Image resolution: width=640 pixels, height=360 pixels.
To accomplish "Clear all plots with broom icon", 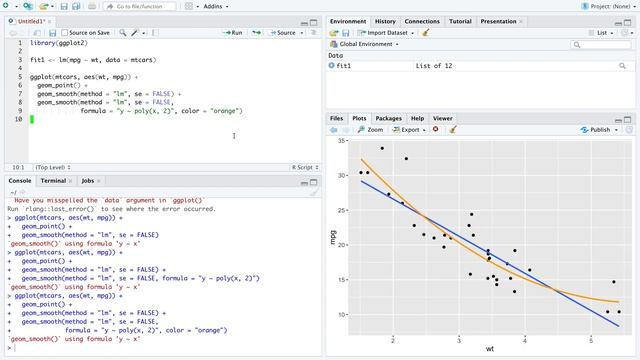I will click(452, 130).
